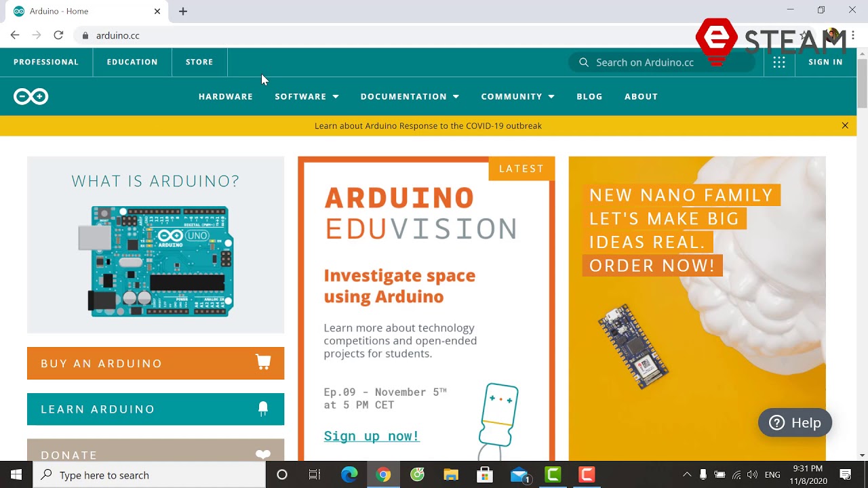868x488 pixels.
Task: Click the volume speaker tray icon
Action: coord(752,474)
